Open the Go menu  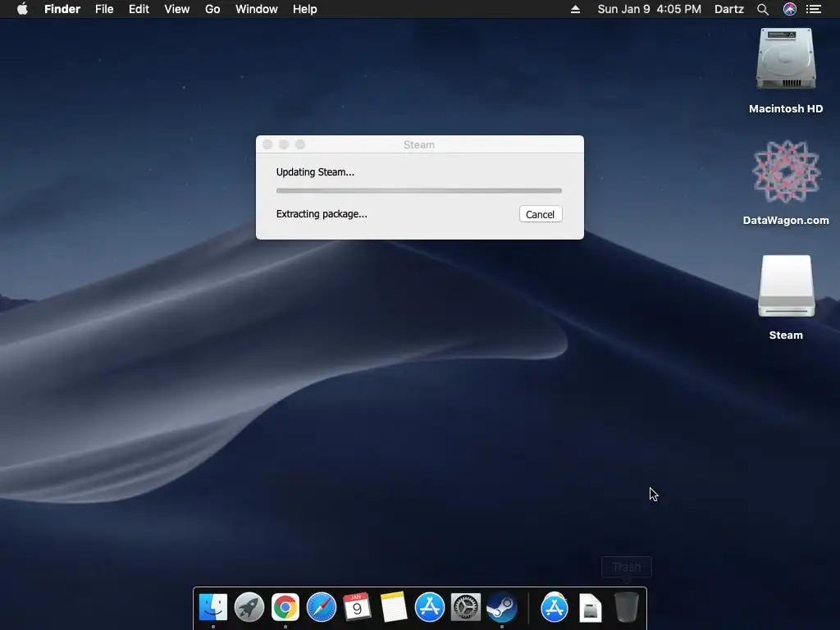[x=212, y=9]
